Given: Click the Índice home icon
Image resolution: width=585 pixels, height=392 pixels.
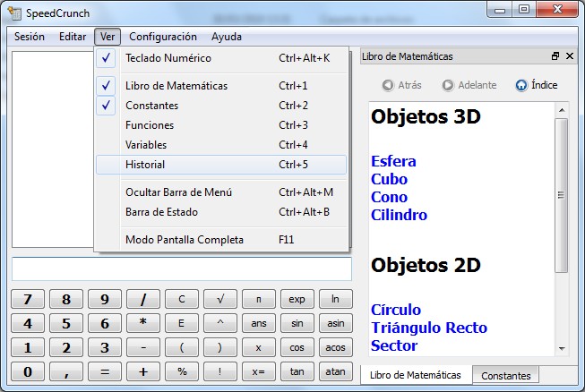Looking at the screenshot, I should [x=521, y=85].
